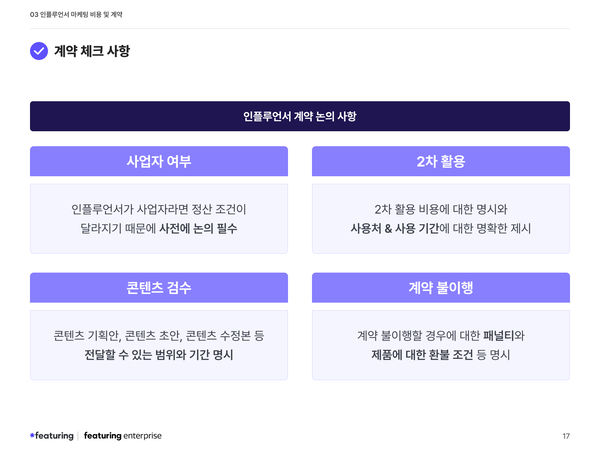Click the bold line "전달할 수 있는 범위와 기간 명시"
This screenshot has width=600, height=450.
click(x=159, y=355)
